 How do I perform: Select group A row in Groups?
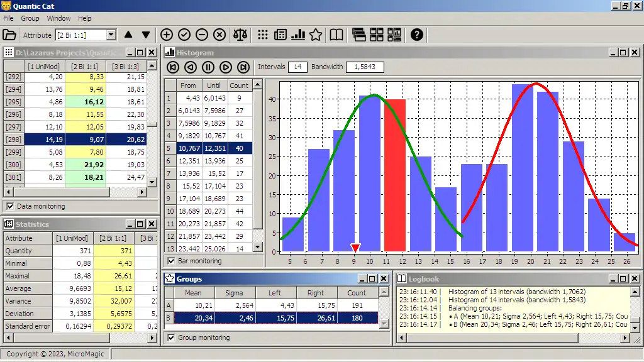(x=271, y=305)
